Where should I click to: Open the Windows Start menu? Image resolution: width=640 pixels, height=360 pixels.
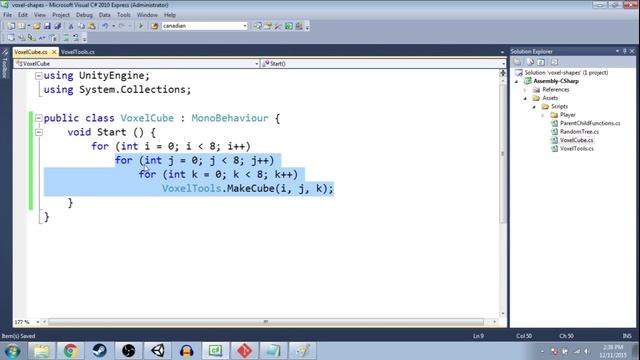click(12, 351)
